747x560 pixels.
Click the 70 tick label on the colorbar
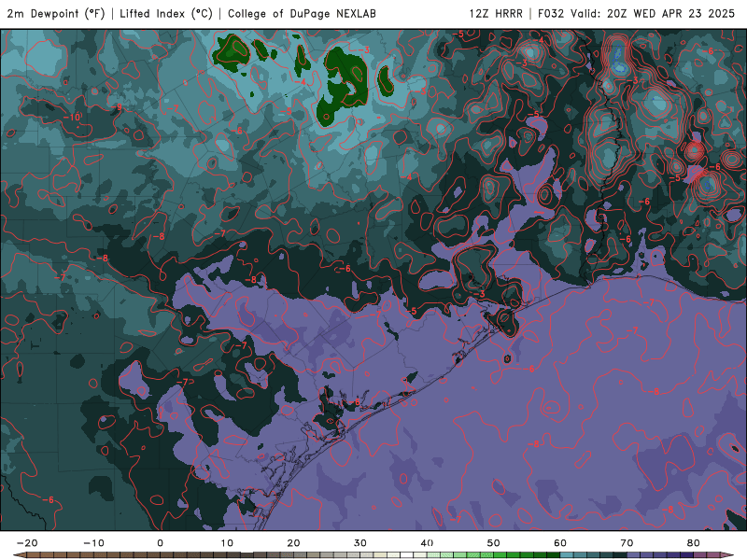[x=627, y=543]
